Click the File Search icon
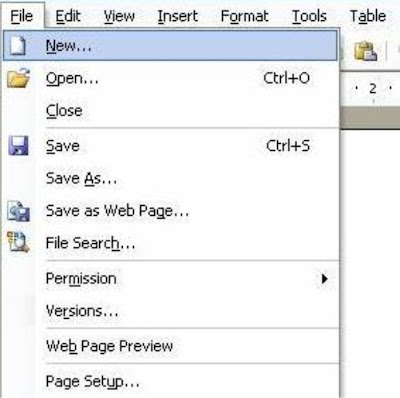The image size is (400, 398). click(18, 242)
